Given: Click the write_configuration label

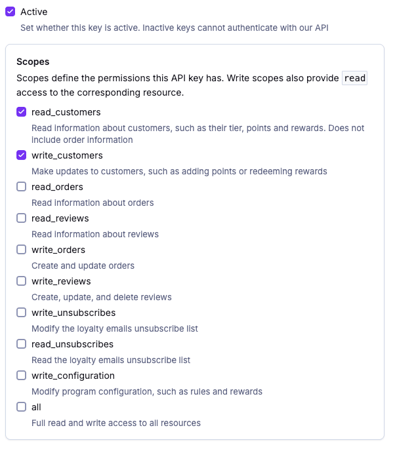Looking at the screenshot, I should click(x=73, y=376).
